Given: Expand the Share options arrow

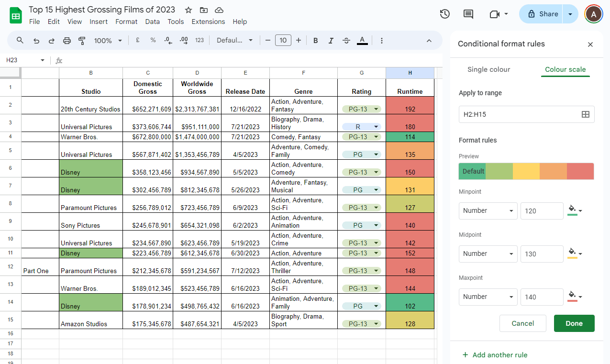Looking at the screenshot, I should (x=570, y=14).
